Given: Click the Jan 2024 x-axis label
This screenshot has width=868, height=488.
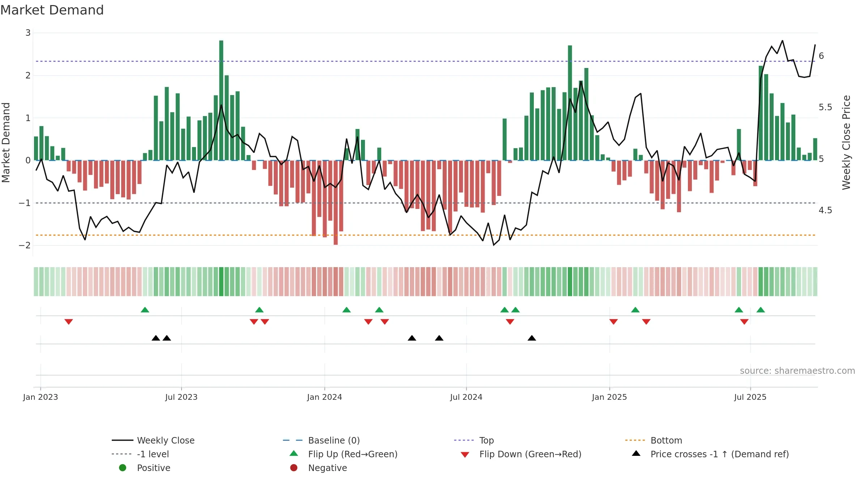Looking at the screenshot, I should pos(324,397).
